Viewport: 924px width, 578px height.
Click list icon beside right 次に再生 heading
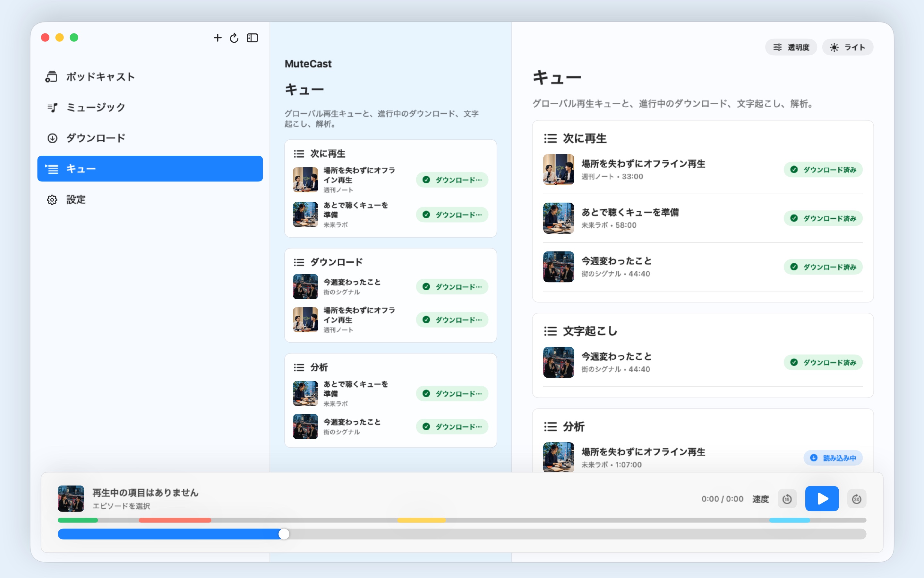(x=550, y=138)
